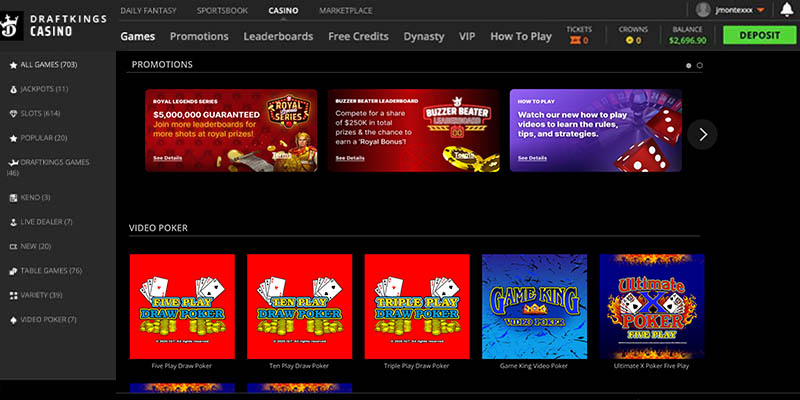Select Live Dealer (7) category

click(46, 222)
